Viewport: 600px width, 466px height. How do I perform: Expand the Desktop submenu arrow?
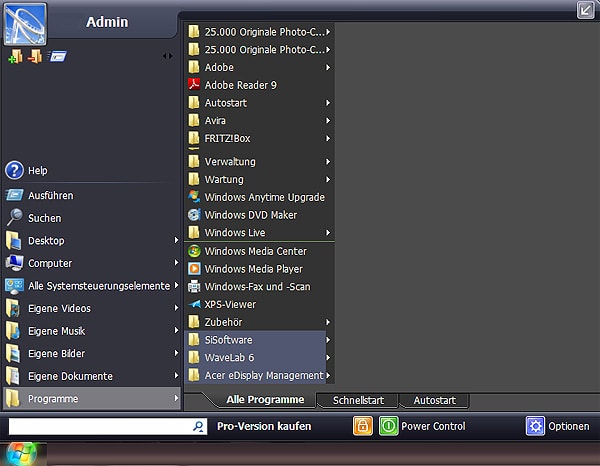click(x=176, y=240)
